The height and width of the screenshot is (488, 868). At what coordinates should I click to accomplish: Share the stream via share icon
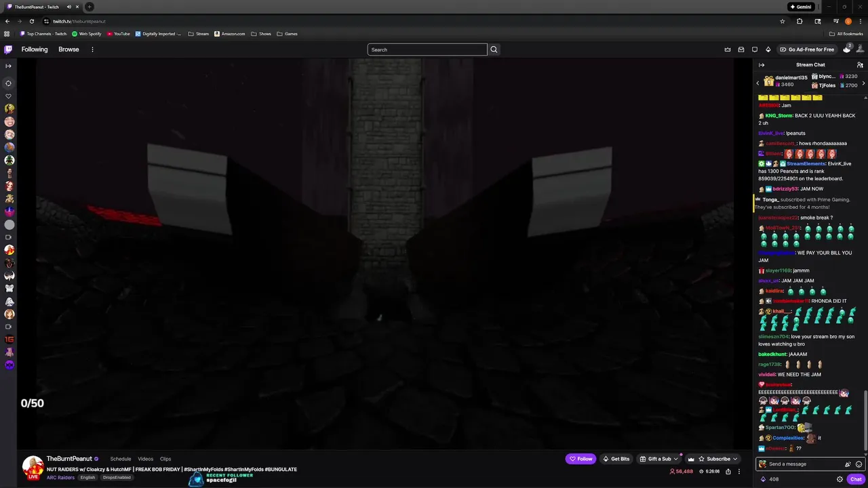tap(728, 472)
